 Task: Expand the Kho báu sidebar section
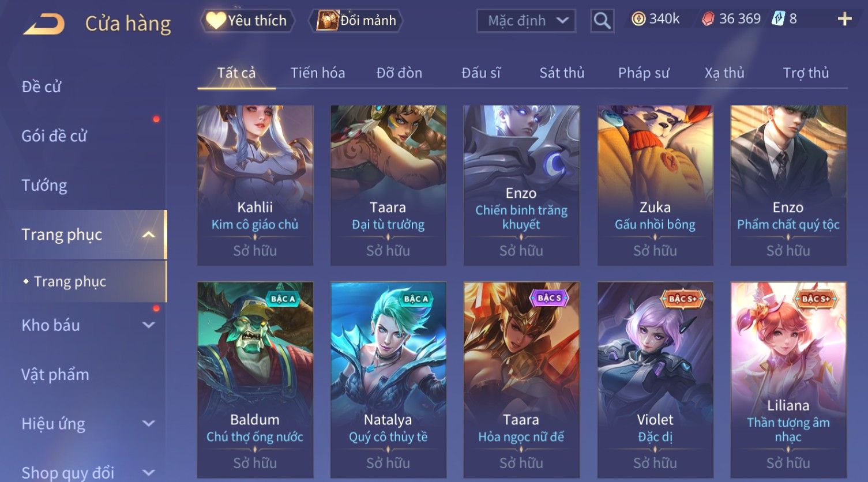click(149, 325)
